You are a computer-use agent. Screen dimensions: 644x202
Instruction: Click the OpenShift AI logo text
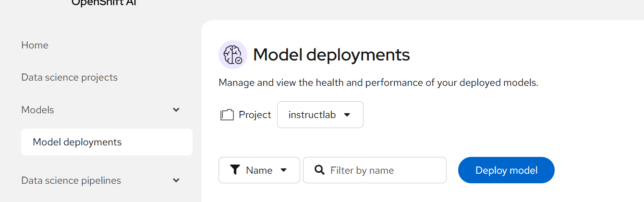coord(105,2)
